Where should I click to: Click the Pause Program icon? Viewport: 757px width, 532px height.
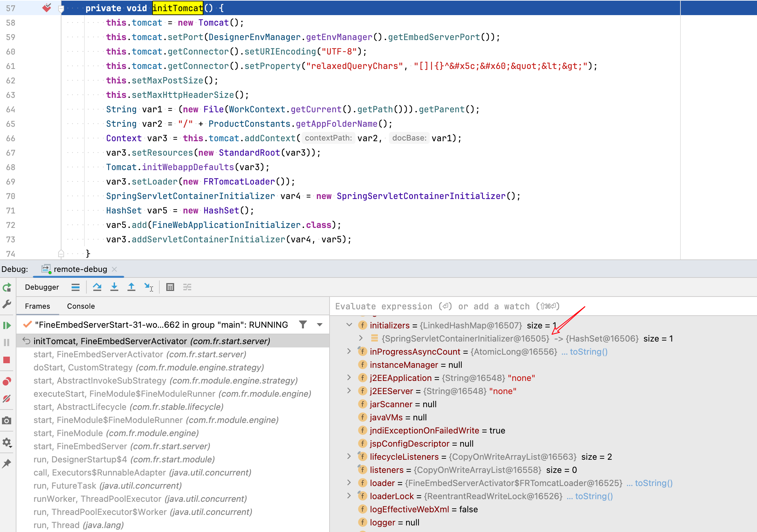[x=7, y=343]
